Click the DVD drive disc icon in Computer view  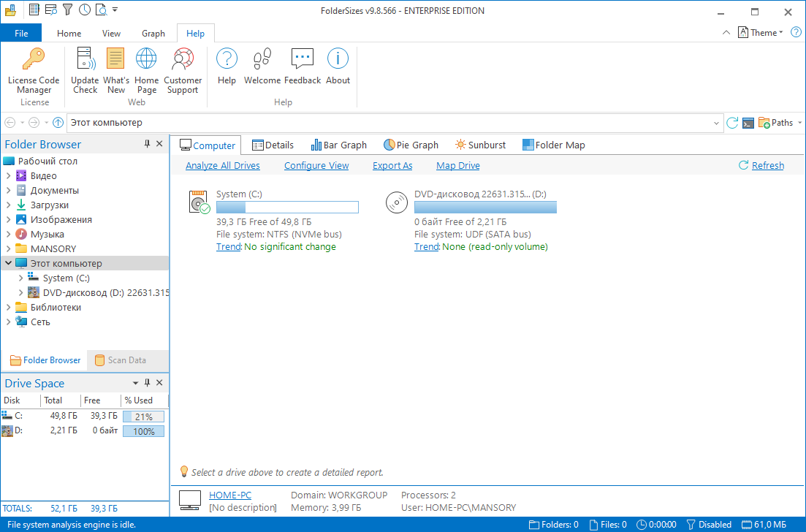[396, 202]
